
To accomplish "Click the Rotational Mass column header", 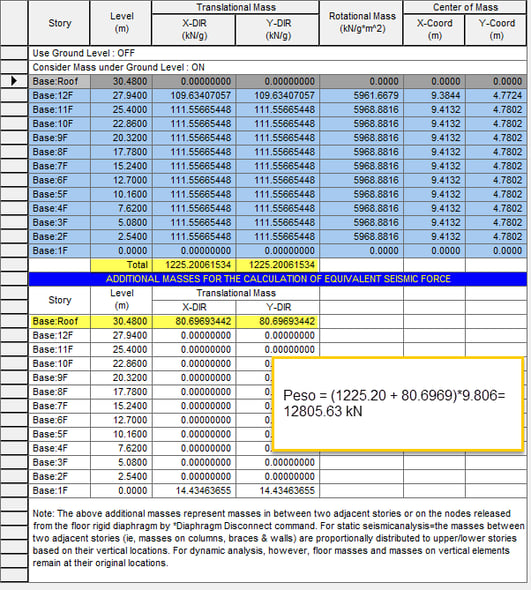I will [361, 23].
